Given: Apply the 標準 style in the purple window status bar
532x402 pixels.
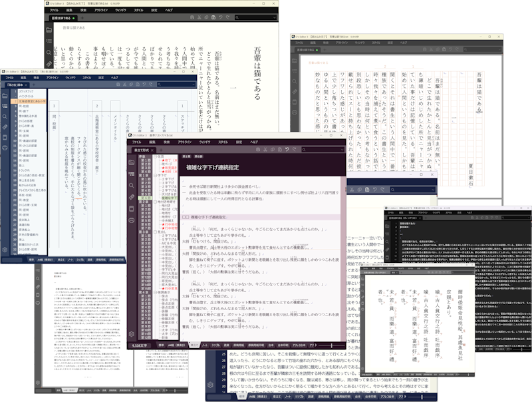Looking at the screenshot, I should pos(161,345).
